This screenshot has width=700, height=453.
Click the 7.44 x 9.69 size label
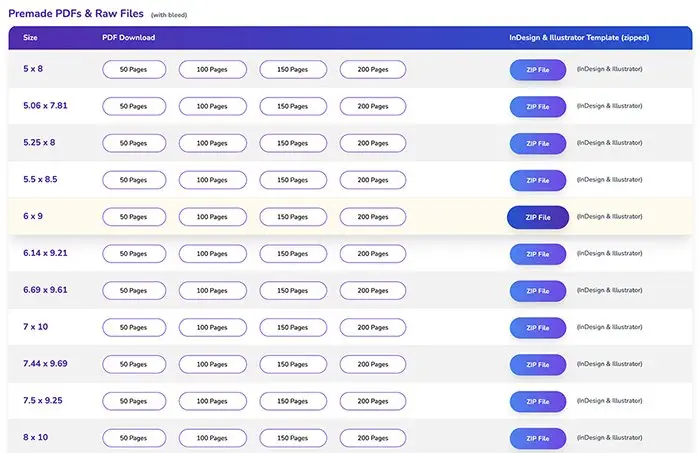click(45, 364)
